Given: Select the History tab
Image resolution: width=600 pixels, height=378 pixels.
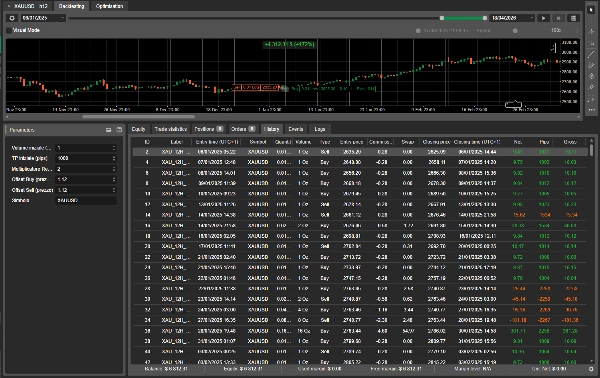Looking at the screenshot, I should tap(271, 129).
